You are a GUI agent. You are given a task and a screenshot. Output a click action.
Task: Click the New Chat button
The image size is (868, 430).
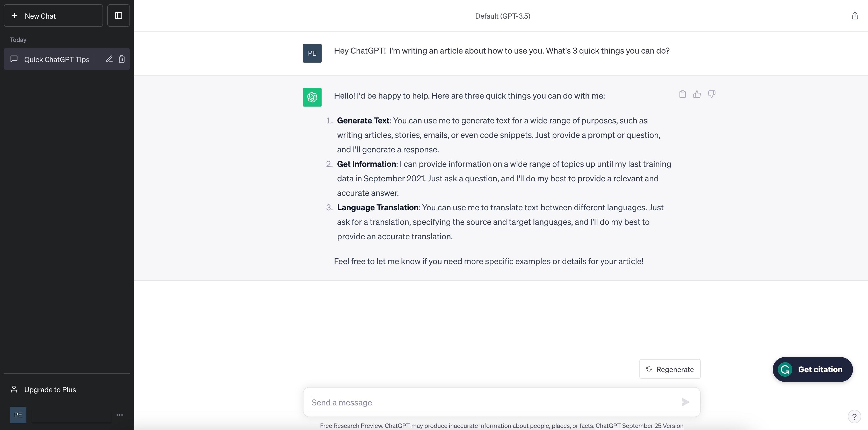click(53, 15)
